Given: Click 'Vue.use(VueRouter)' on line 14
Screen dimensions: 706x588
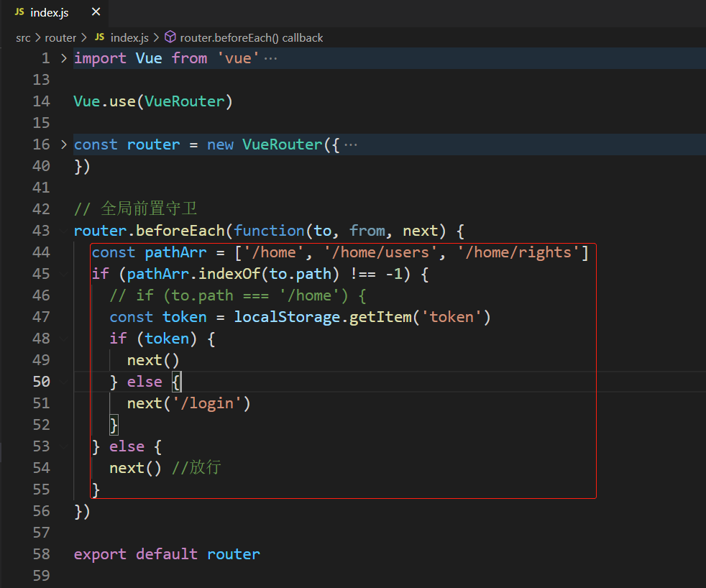Looking at the screenshot, I should (153, 101).
